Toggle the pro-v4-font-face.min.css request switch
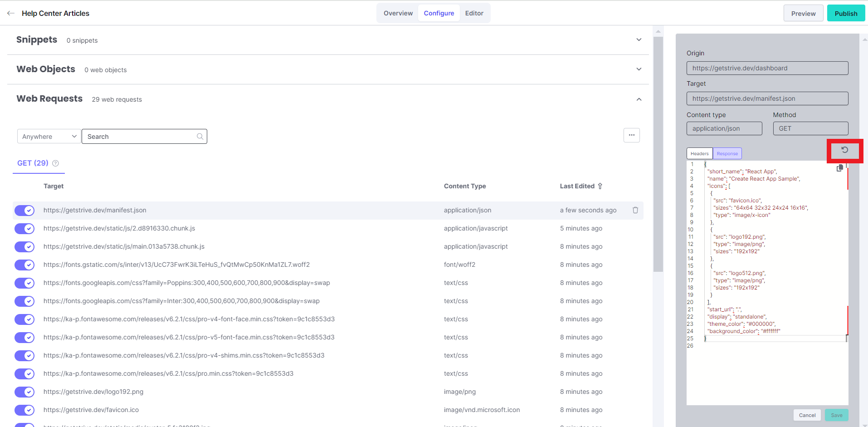The width and height of the screenshot is (868, 427). click(24, 319)
